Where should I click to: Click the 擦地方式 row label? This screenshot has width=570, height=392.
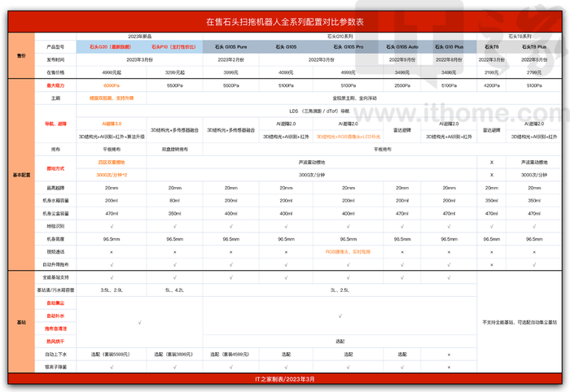click(x=55, y=168)
